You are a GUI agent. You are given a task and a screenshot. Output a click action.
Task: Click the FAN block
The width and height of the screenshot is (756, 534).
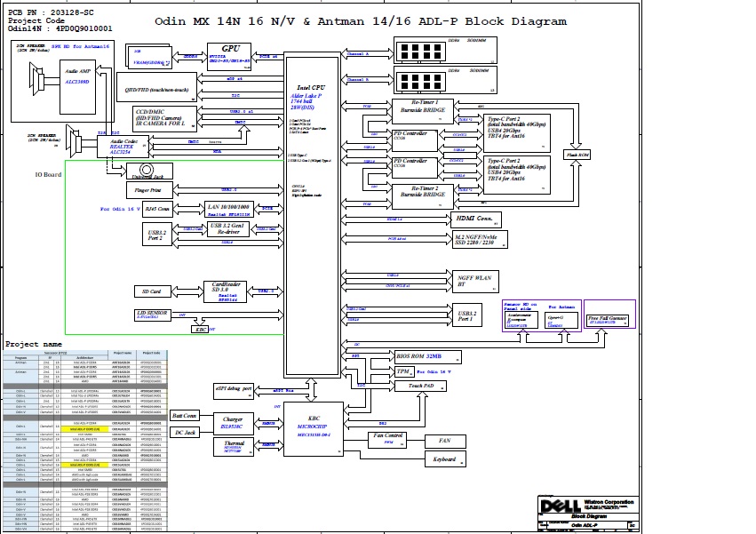445,441
